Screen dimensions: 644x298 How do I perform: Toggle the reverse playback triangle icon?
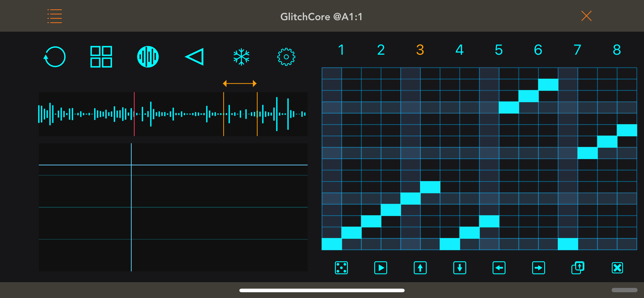pyautogui.click(x=195, y=57)
